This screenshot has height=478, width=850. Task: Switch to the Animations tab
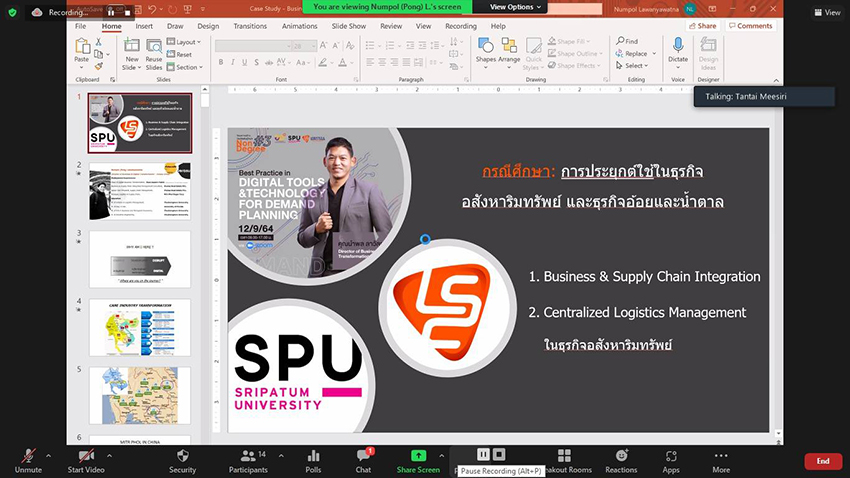[x=299, y=26]
